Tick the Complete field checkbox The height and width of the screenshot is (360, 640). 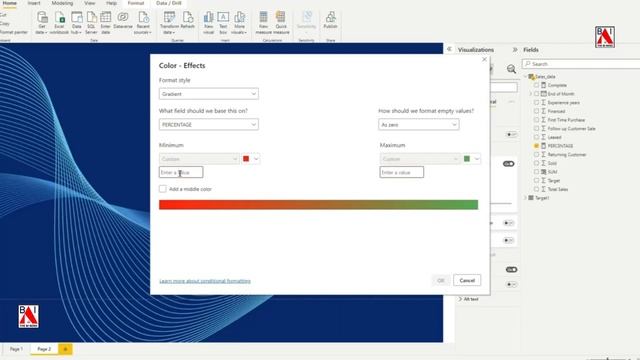tap(536, 85)
